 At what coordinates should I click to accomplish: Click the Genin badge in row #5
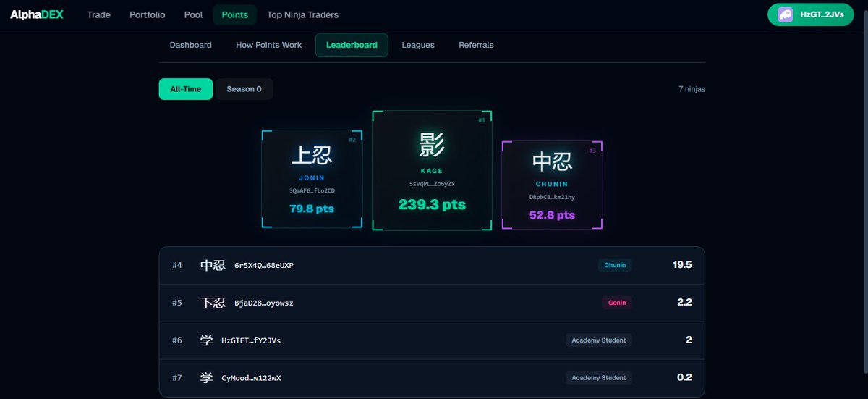pyautogui.click(x=617, y=303)
